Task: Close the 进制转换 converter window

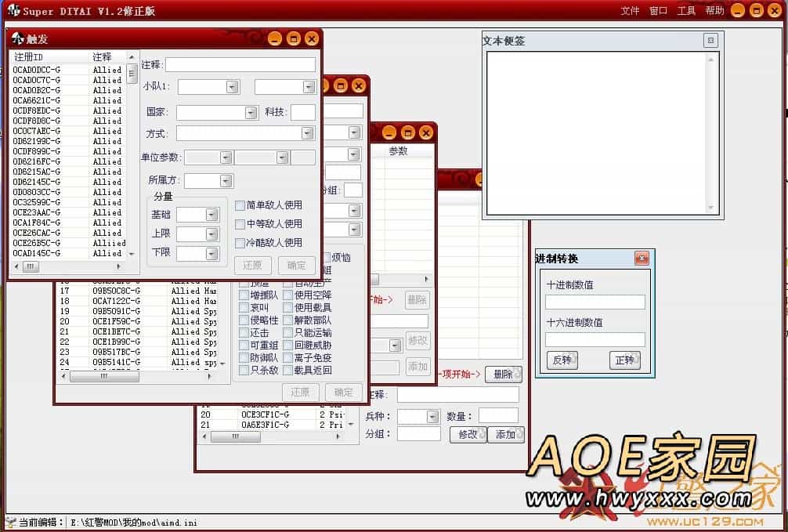Action: [642, 259]
